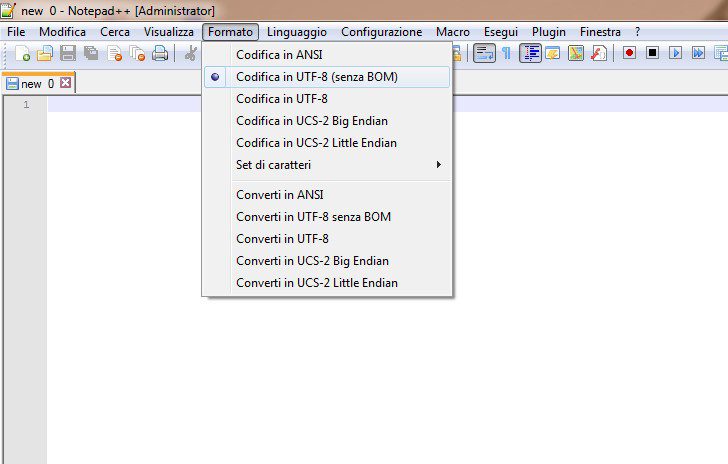The image size is (728, 464).
Task: Choose Converti in UTF-8 senza BOM
Action: point(313,217)
